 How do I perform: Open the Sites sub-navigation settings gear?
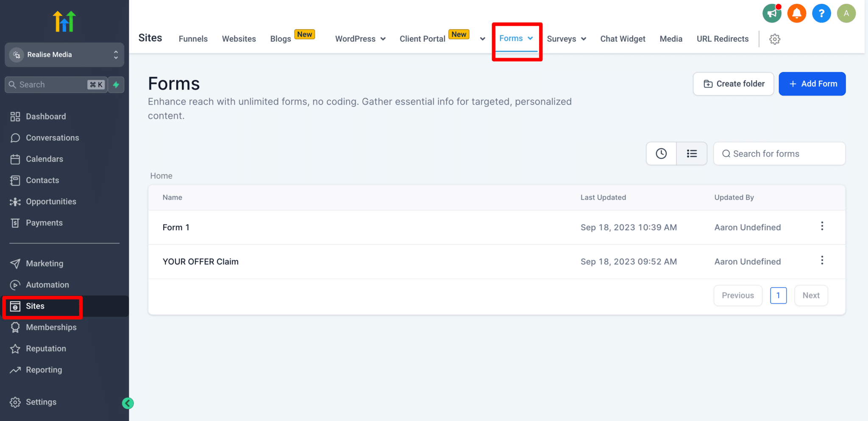(x=775, y=39)
